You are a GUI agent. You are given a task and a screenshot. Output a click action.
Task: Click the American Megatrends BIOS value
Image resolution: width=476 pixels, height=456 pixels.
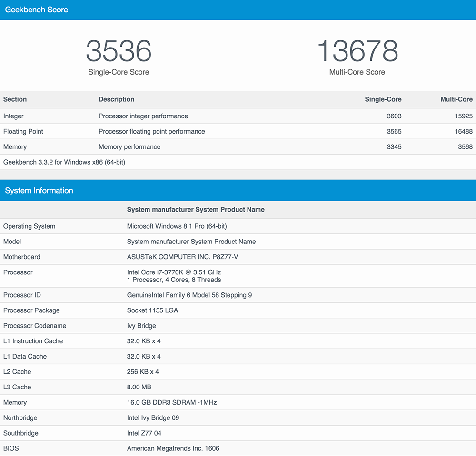(x=173, y=448)
